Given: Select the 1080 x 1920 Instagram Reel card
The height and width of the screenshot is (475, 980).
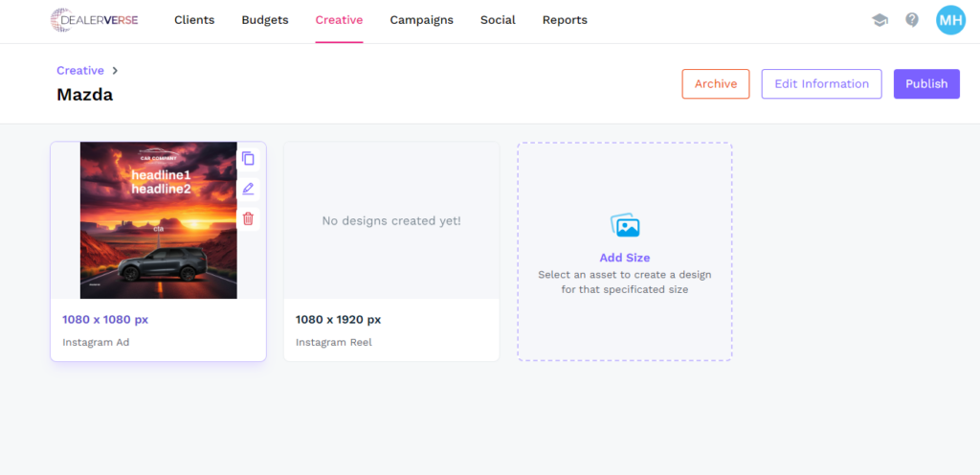Looking at the screenshot, I should pyautogui.click(x=391, y=251).
